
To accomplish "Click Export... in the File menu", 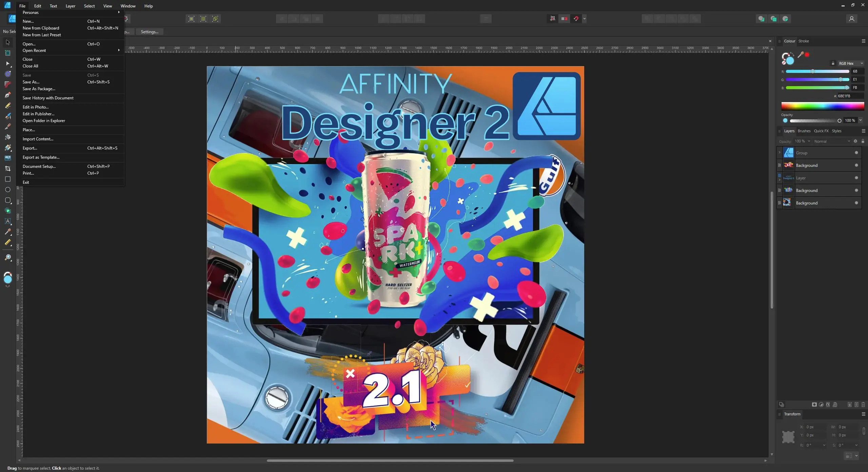I will (x=30, y=148).
